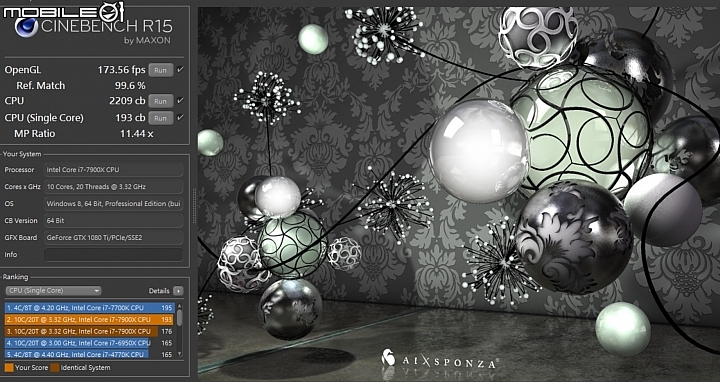Click the 193 cb single core score
This screenshot has height=382, width=720.
130,118
